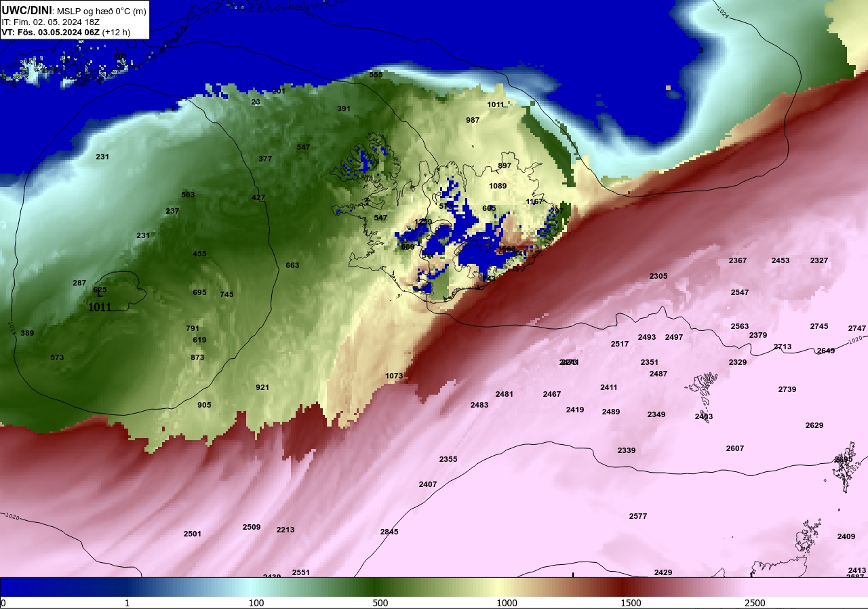
Task: Click the 897 height value
Action: point(505,165)
